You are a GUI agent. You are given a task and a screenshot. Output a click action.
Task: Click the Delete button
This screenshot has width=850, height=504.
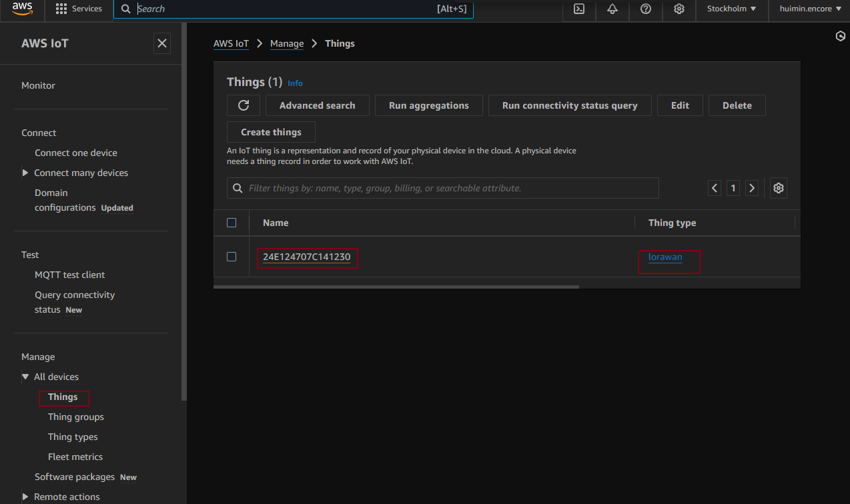click(x=737, y=105)
